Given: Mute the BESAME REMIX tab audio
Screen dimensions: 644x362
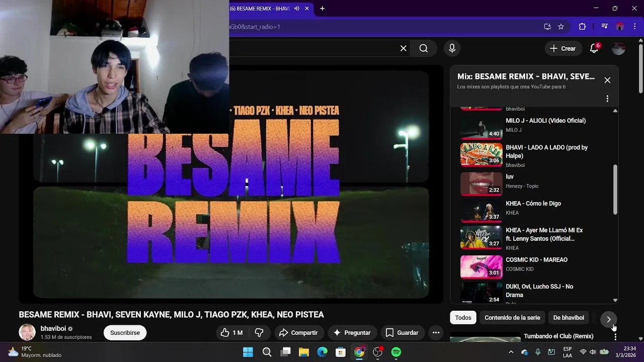Looking at the screenshot, I should point(297,9).
